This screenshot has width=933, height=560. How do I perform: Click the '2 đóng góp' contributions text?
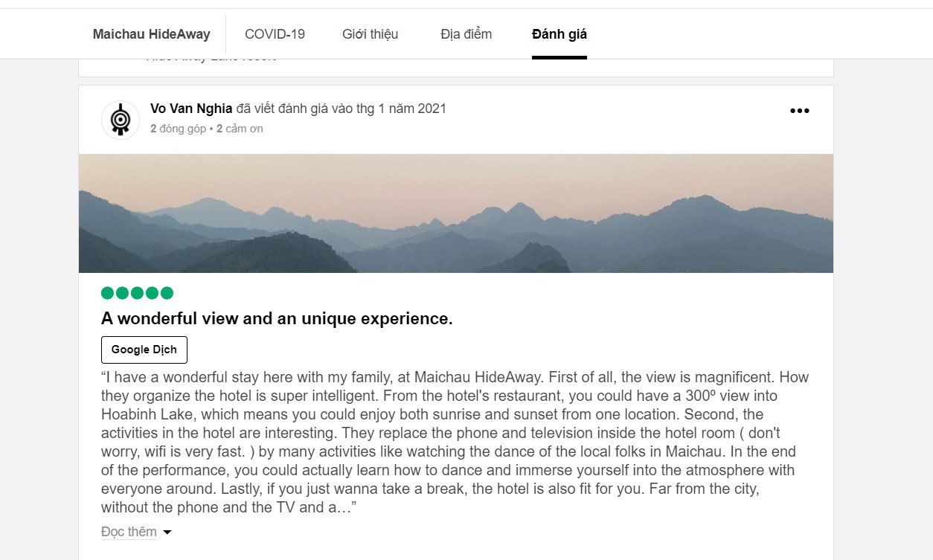(x=178, y=129)
